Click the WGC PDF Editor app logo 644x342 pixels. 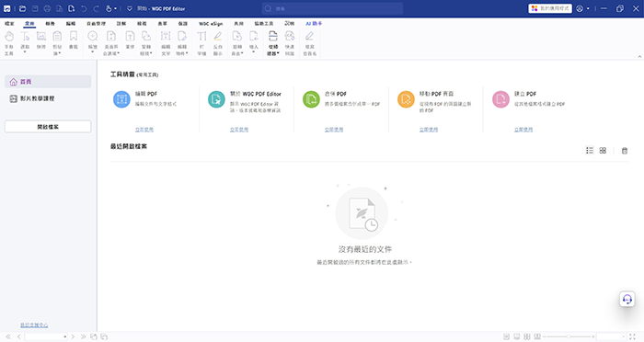(7, 8)
